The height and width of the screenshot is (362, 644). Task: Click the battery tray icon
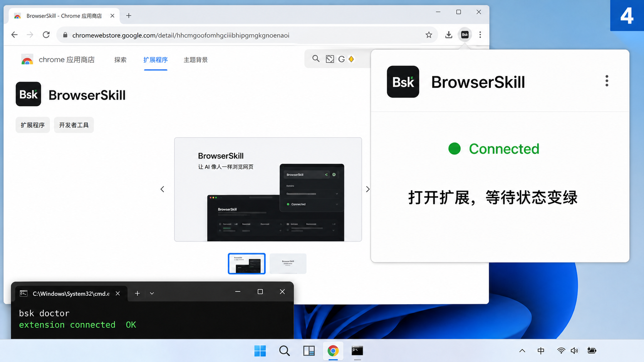tap(592, 350)
